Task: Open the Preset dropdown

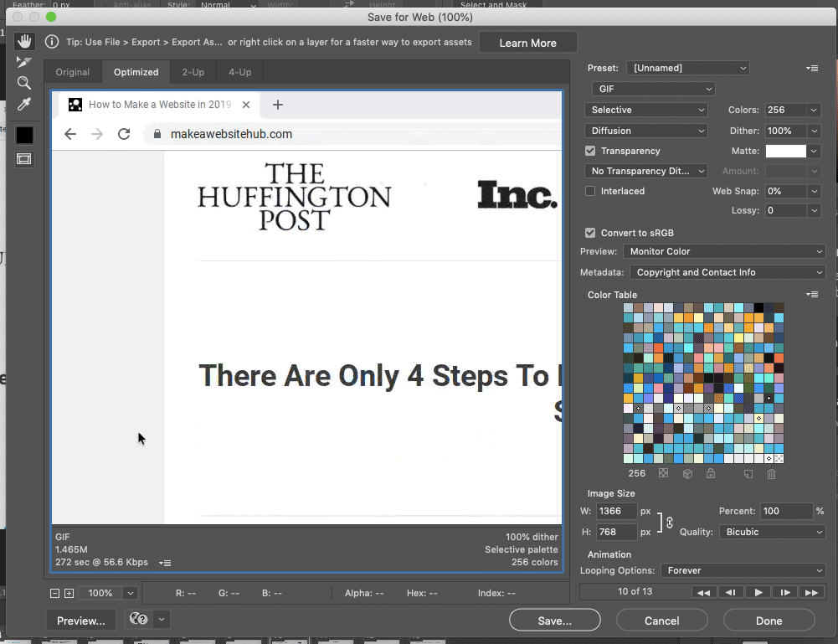Action: 688,68
